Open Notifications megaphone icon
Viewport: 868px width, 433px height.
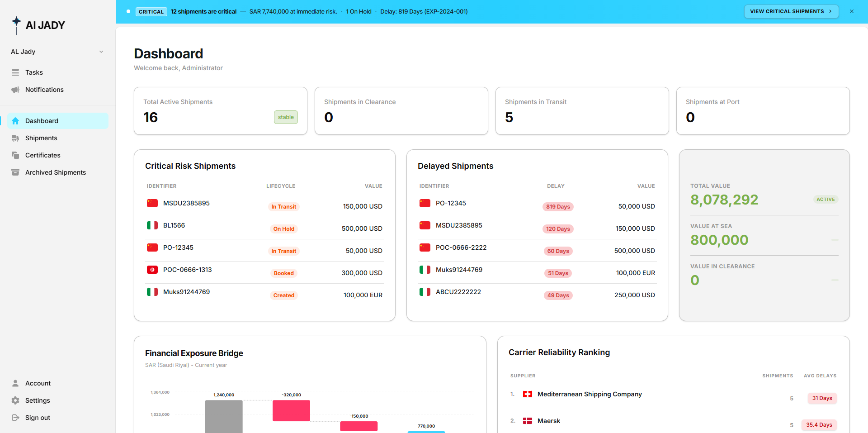(15, 90)
